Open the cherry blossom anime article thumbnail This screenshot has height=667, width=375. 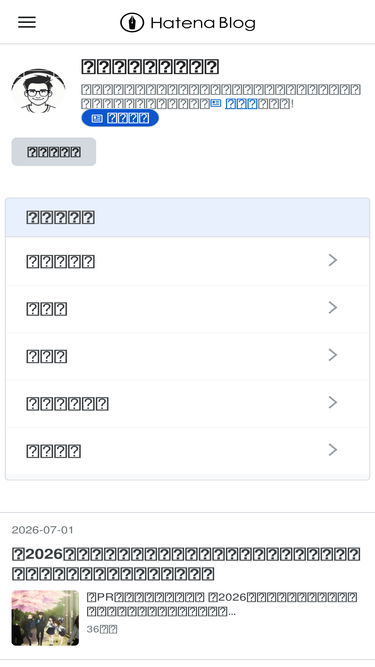click(45, 618)
